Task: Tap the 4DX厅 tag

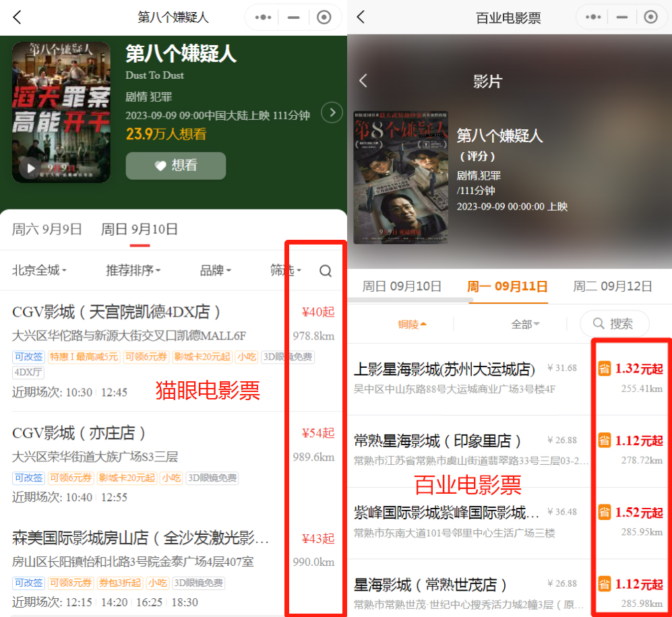Action: (x=28, y=372)
